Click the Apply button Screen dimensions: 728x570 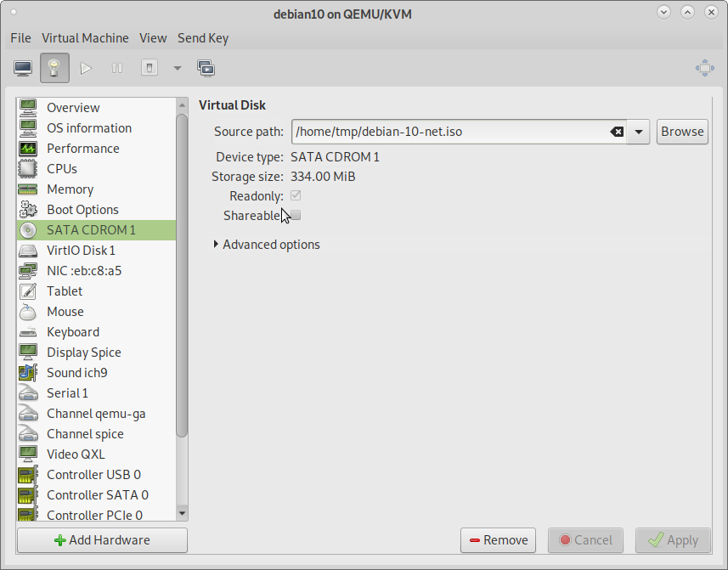pos(673,540)
